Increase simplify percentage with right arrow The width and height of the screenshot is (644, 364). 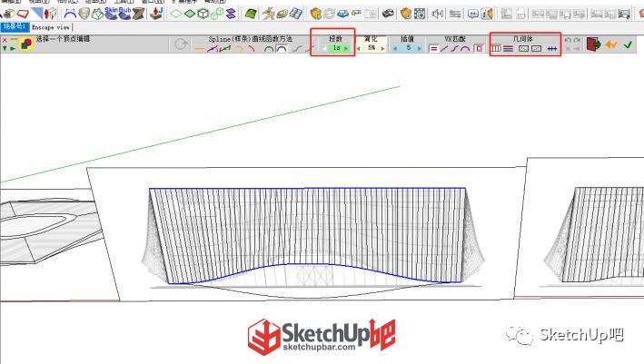coord(382,48)
